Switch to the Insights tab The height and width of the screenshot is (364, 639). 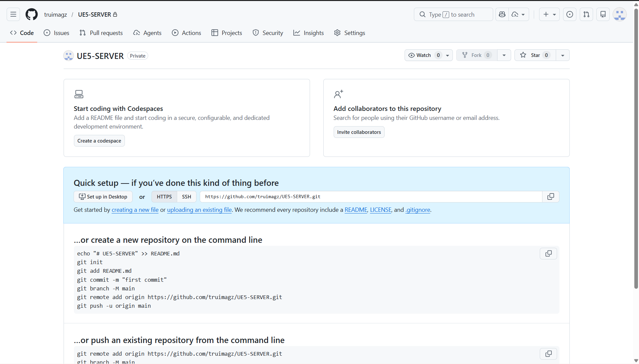[309, 33]
